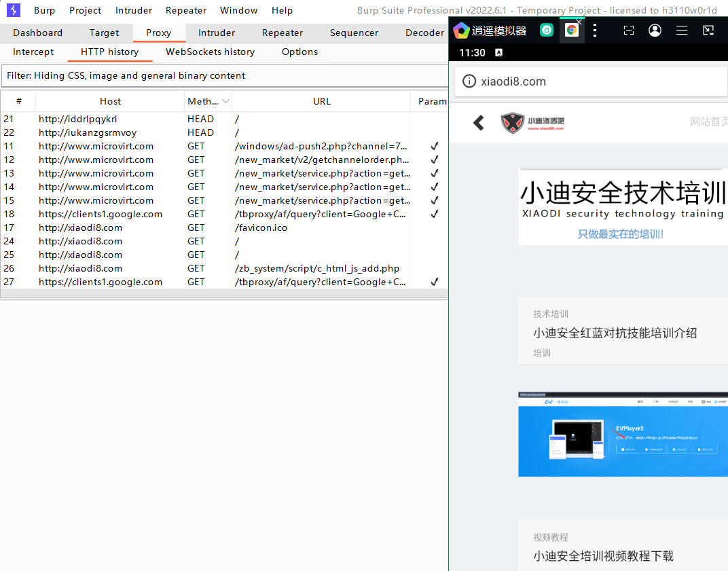Image resolution: width=728 pixels, height=571 pixels.
Task: Open the proxy Options sub-tab
Action: (300, 52)
